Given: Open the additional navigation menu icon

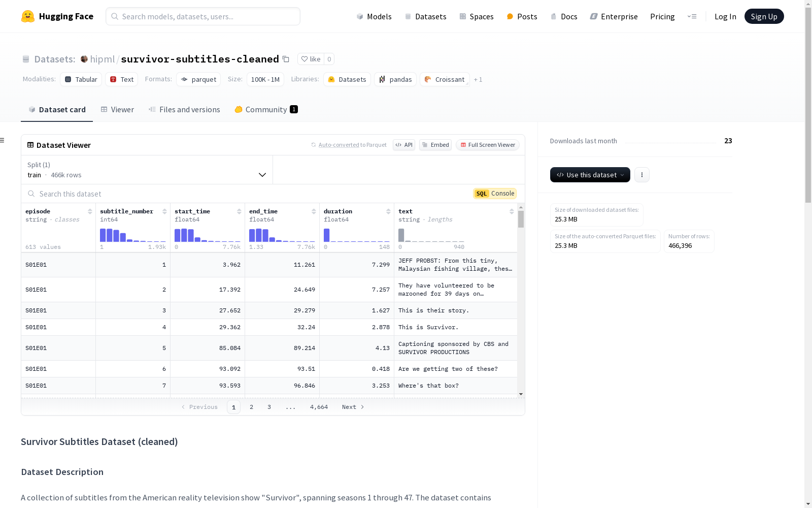Looking at the screenshot, I should pos(692,16).
